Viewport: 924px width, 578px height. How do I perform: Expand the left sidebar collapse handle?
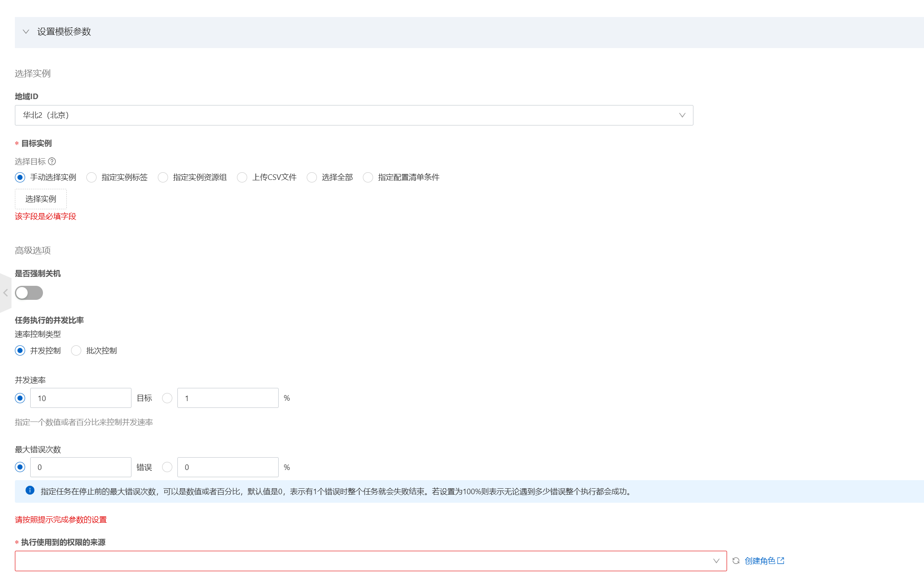[x=6, y=293]
